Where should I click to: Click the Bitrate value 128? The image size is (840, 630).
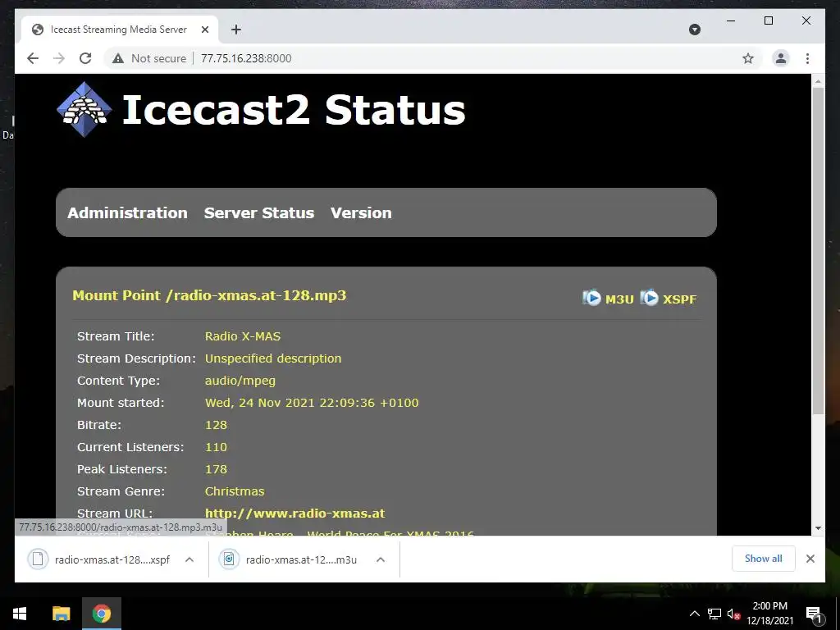(216, 425)
